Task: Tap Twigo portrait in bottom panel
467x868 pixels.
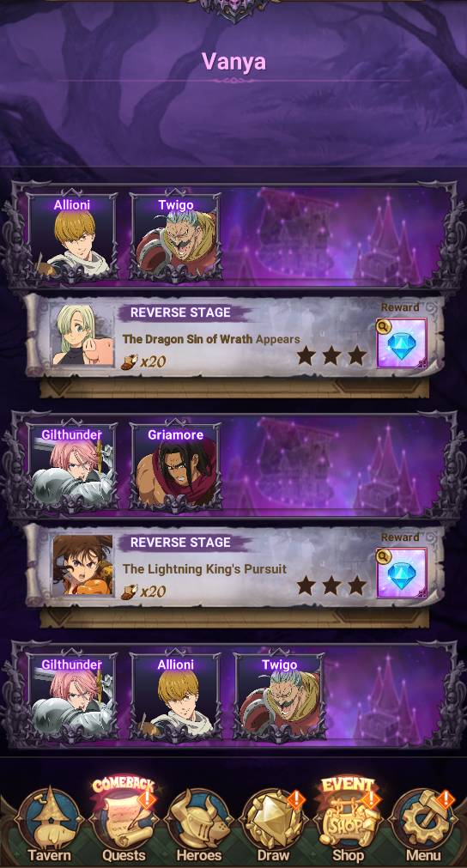Action: pos(279,695)
